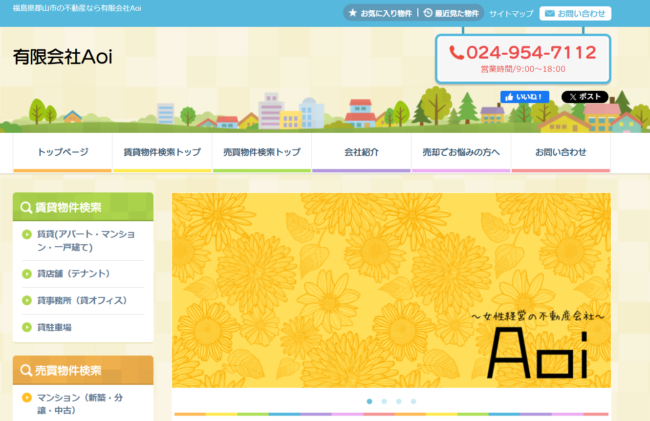Click the red phone icon
Viewport: 650px width, 421px height.
tap(456, 53)
